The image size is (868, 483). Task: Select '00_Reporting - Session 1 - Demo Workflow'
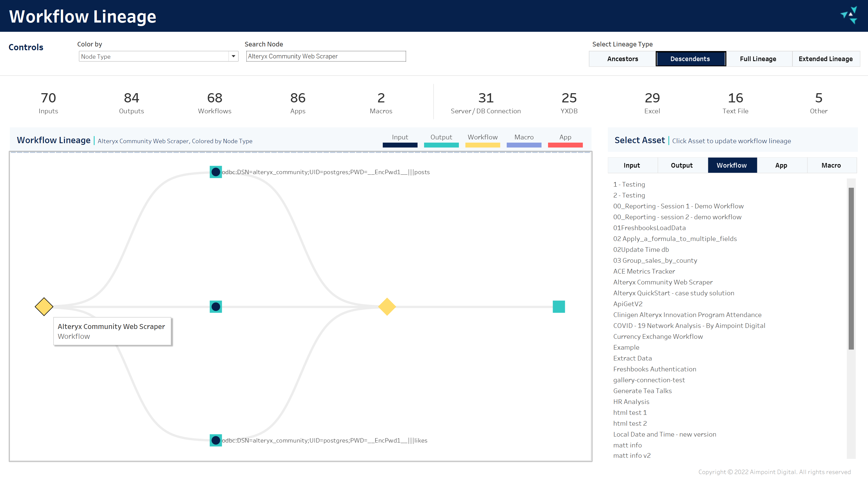tap(678, 206)
